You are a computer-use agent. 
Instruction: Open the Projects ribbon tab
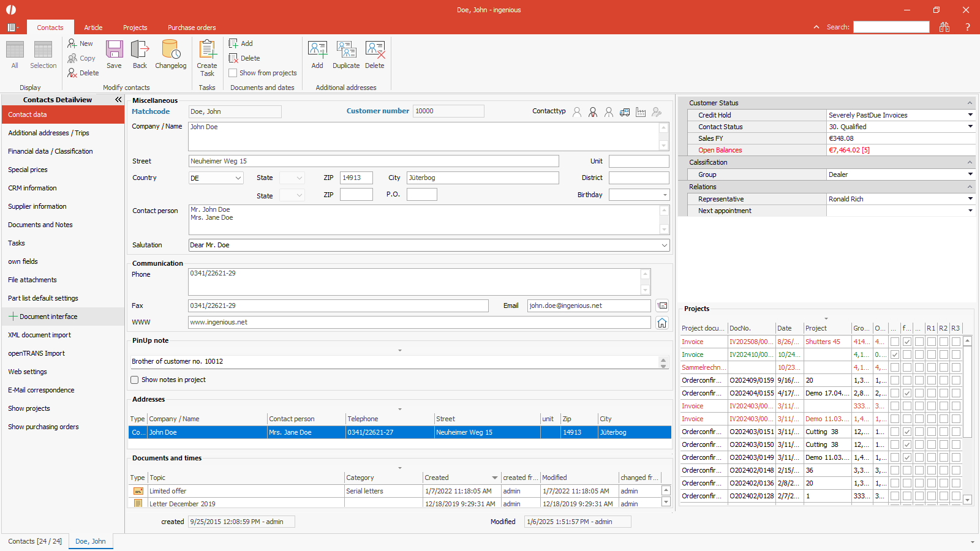point(135,28)
